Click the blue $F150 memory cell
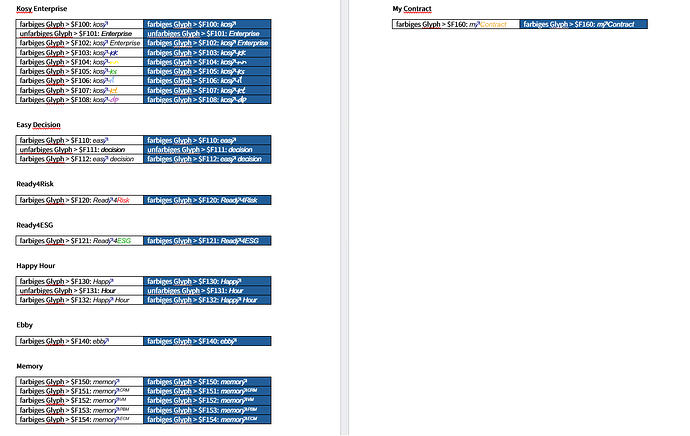690x436 pixels. pyautogui.click(x=207, y=382)
